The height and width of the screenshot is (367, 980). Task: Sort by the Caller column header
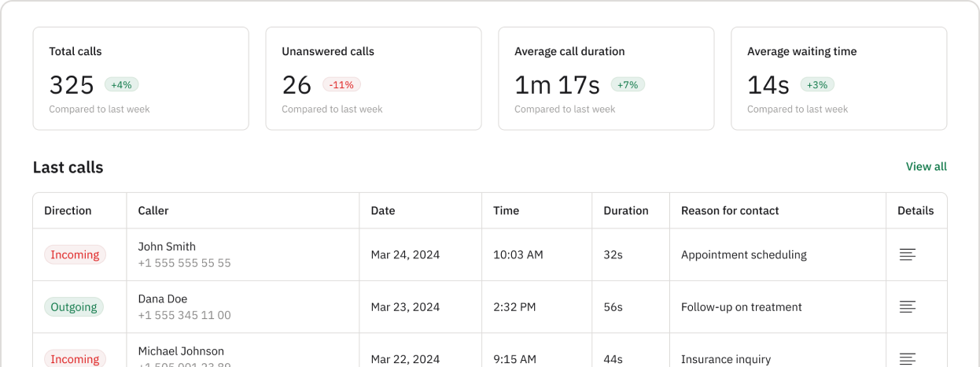[x=153, y=210]
